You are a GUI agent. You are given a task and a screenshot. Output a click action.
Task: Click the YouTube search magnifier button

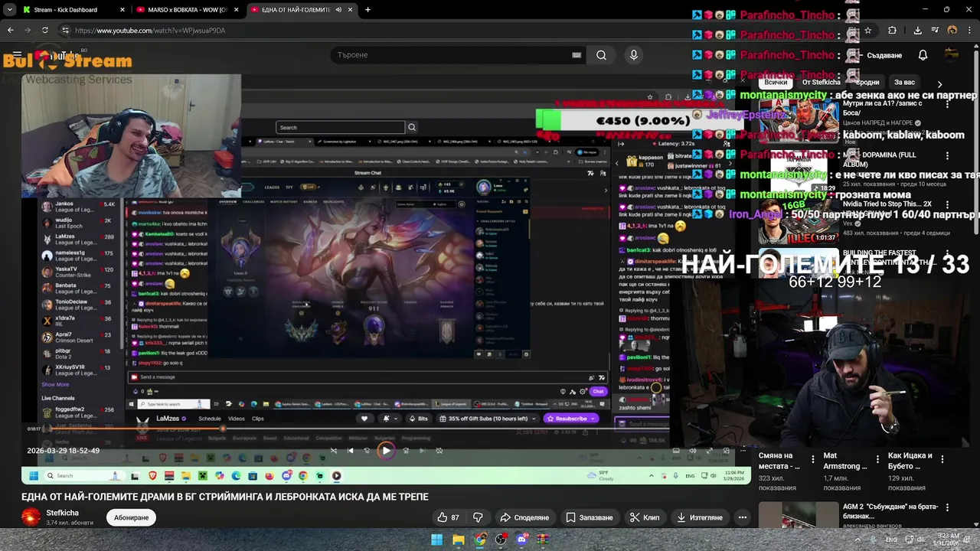point(601,55)
